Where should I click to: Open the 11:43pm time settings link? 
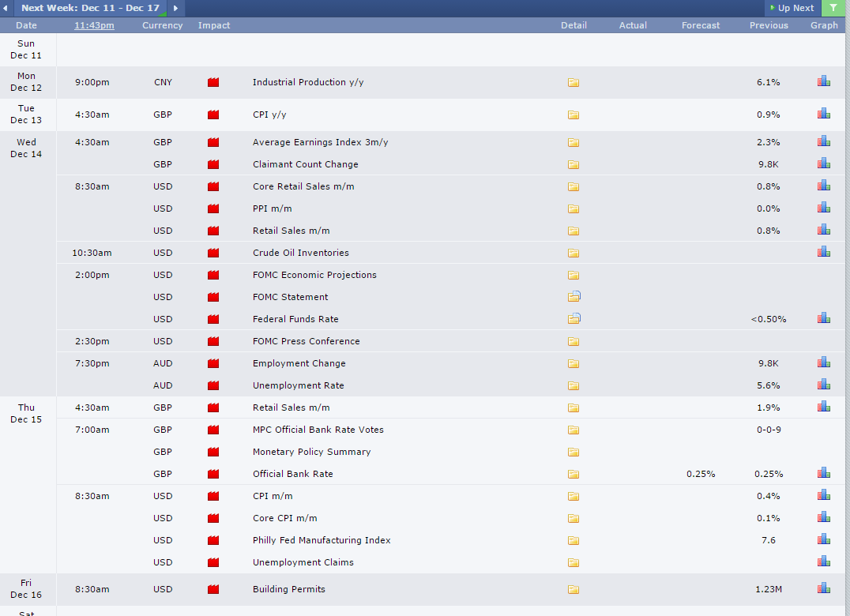(94, 25)
